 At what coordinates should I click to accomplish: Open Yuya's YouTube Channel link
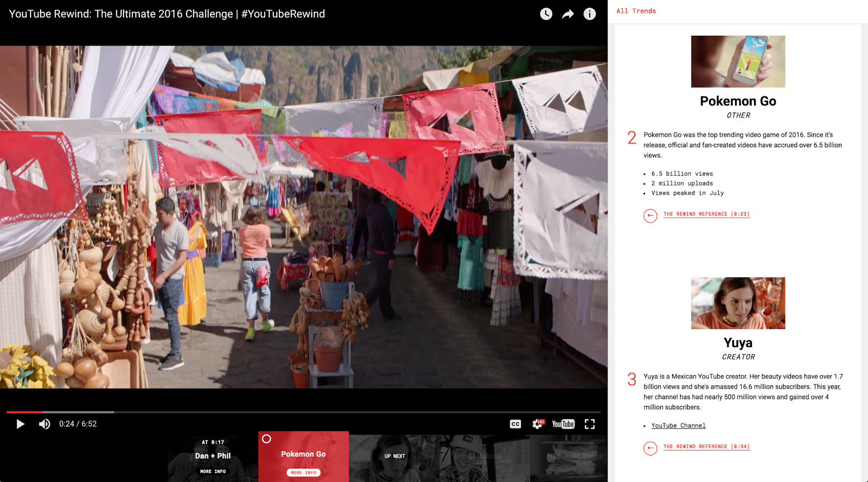[x=679, y=426]
